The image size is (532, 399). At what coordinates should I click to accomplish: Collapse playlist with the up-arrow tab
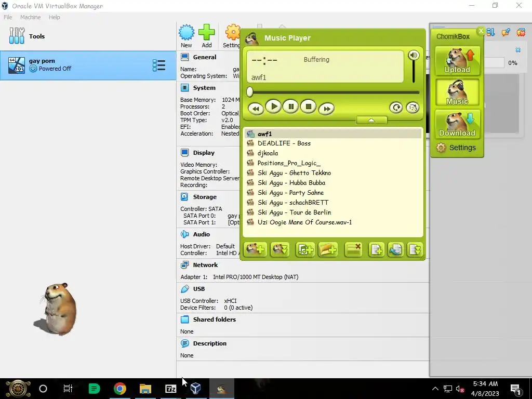point(371,120)
